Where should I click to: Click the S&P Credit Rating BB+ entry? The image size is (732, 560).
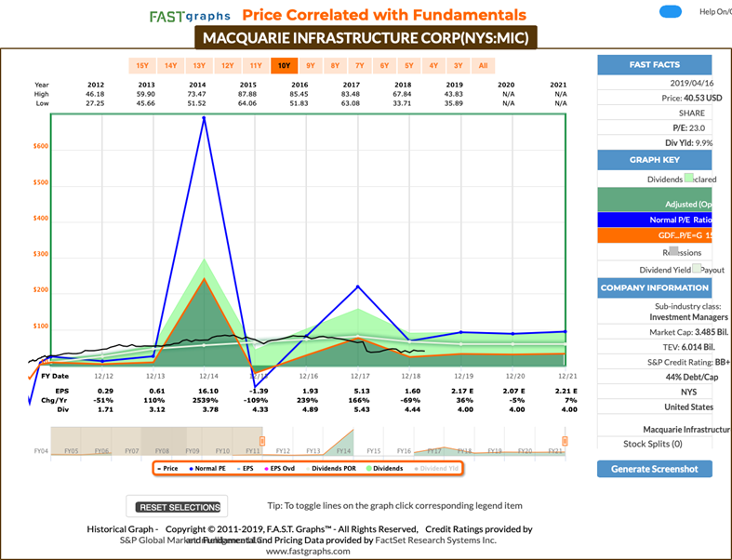tap(688, 362)
